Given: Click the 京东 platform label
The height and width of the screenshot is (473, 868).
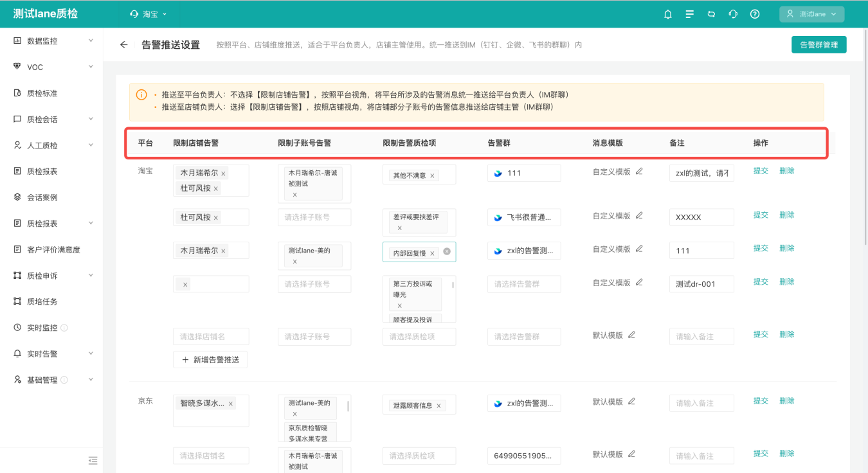Looking at the screenshot, I should pos(145,401).
